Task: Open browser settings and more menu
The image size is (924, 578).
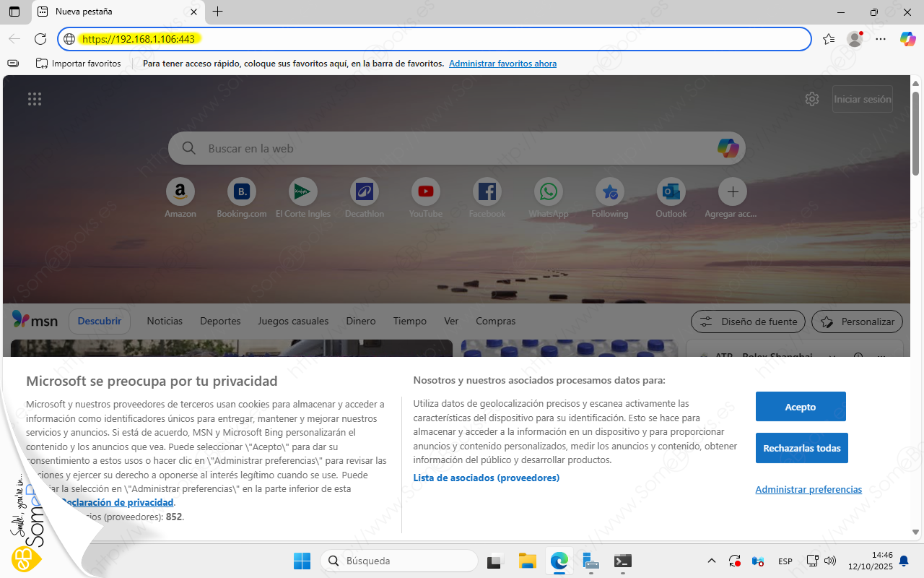Action: point(881,39)
